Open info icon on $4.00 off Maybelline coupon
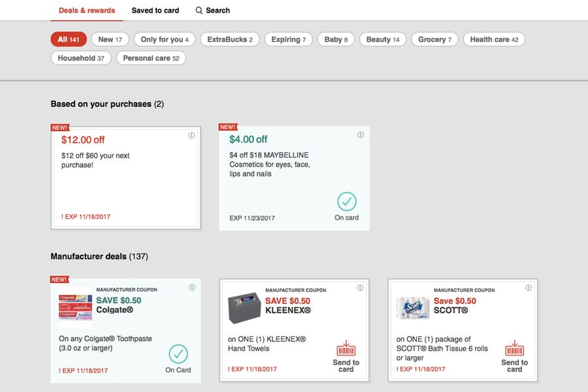Viewport: 588px width, 392px height. point(361,135)
